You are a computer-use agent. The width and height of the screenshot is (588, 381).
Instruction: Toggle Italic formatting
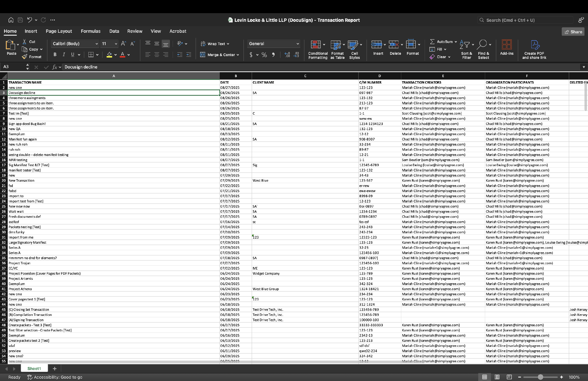click(x=64, y=55)
